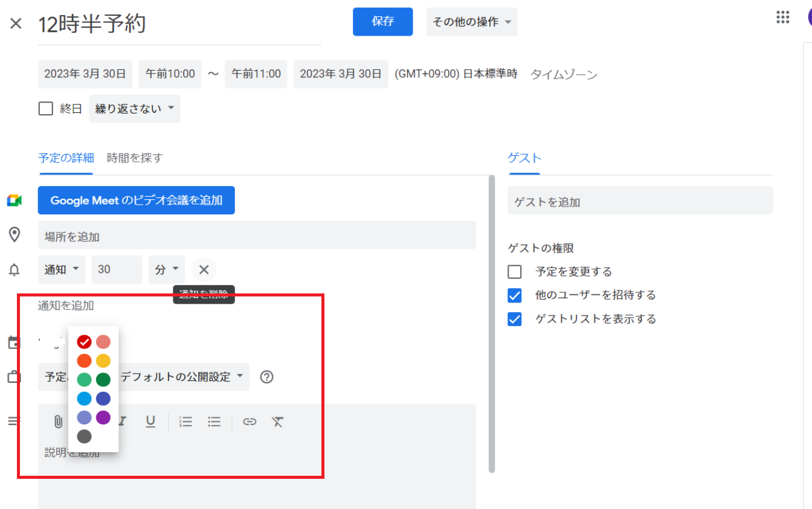Image resolution: width=812 pixels, height=509 pixels.
Task: Click the remove formatting icon
Action: click(x=277, y=421)
